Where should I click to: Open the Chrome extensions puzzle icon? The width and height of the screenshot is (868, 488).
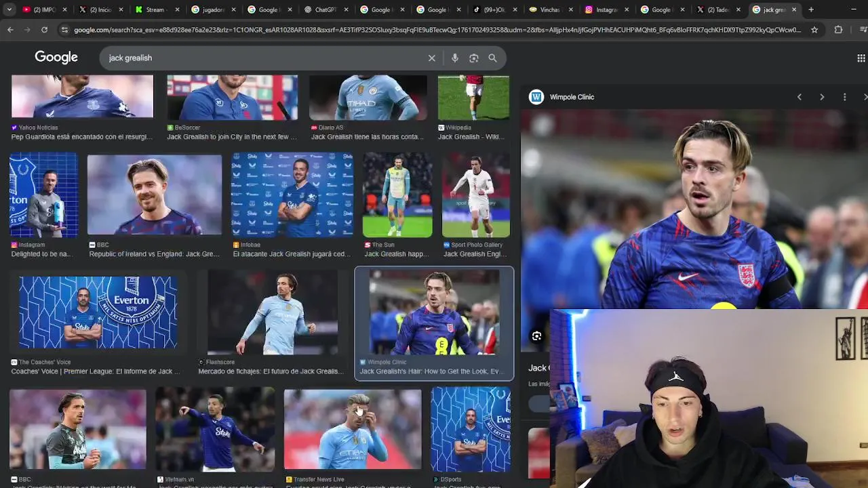[x=838, y=30]
